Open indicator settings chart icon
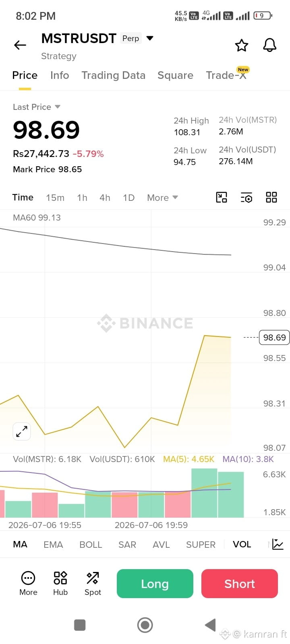This screenshot has width=290, height=644. [278, 544]
